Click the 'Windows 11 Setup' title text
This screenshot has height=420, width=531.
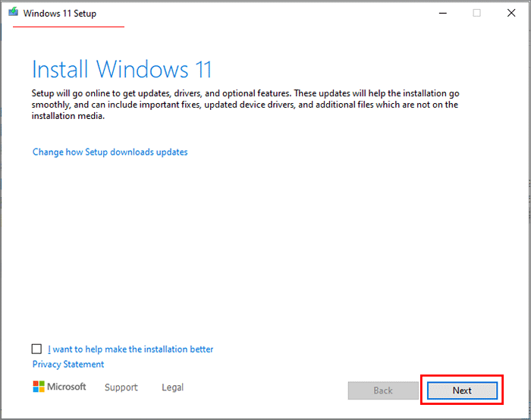click(60, 14)
